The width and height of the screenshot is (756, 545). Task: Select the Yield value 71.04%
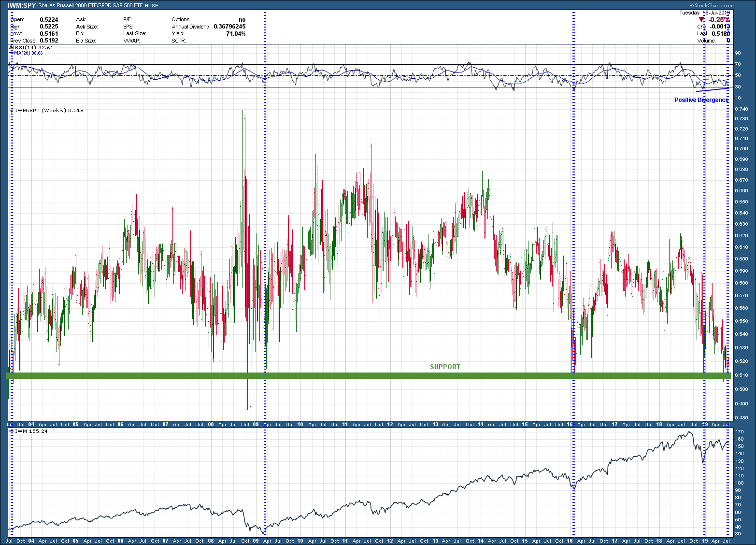[x=236, y=34]
